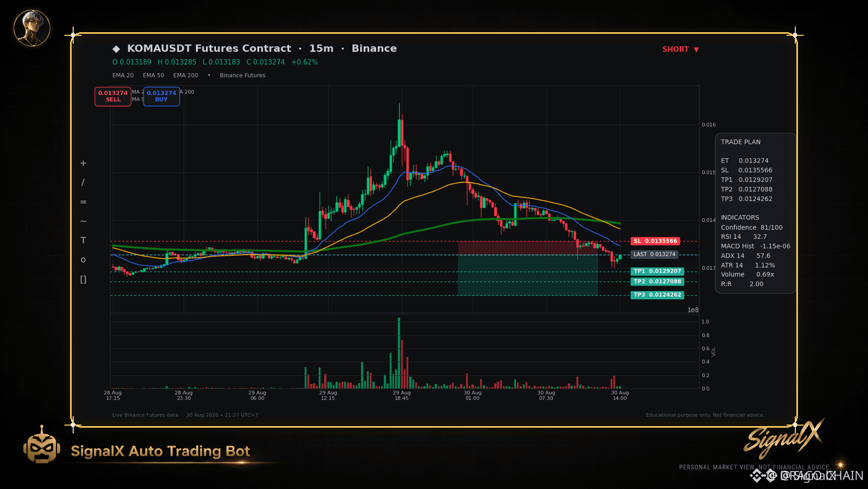
Task: Click the TP1 0.0129207 row in Trade Plan
Action: click(x=747, y=180)
